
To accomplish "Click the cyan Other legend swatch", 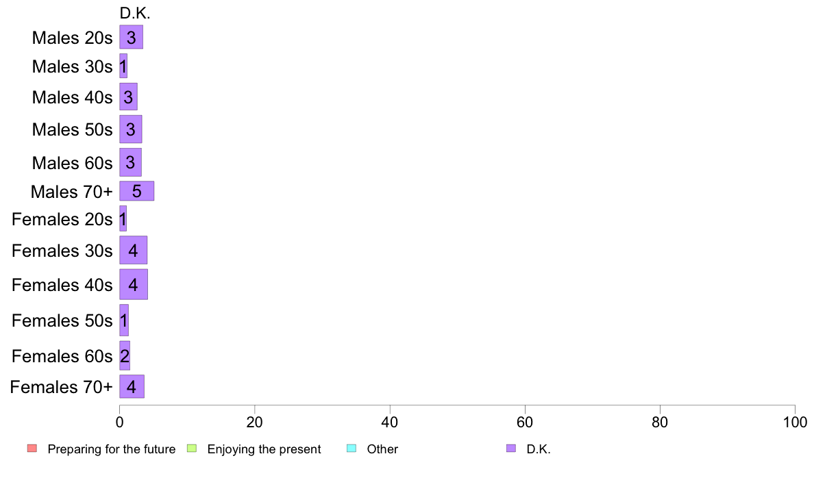I will [x=351, y=449].
